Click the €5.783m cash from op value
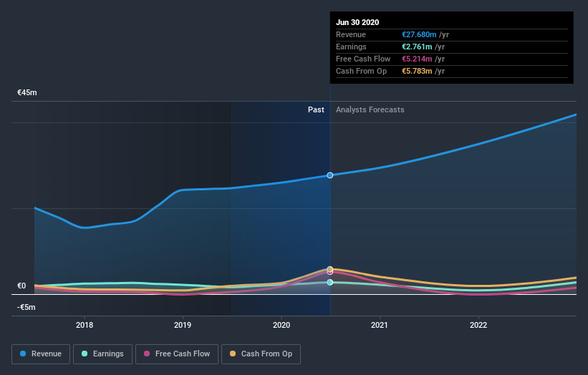The image size is (588, 375). click(417, 71)
